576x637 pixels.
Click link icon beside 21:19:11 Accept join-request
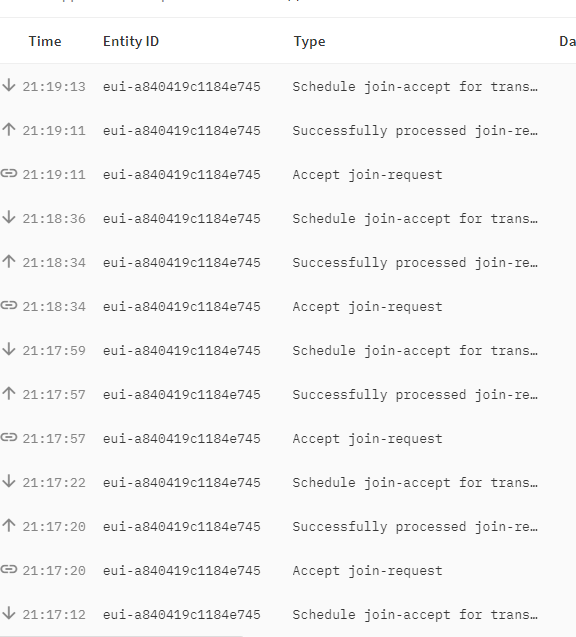[x=9, y=173]
